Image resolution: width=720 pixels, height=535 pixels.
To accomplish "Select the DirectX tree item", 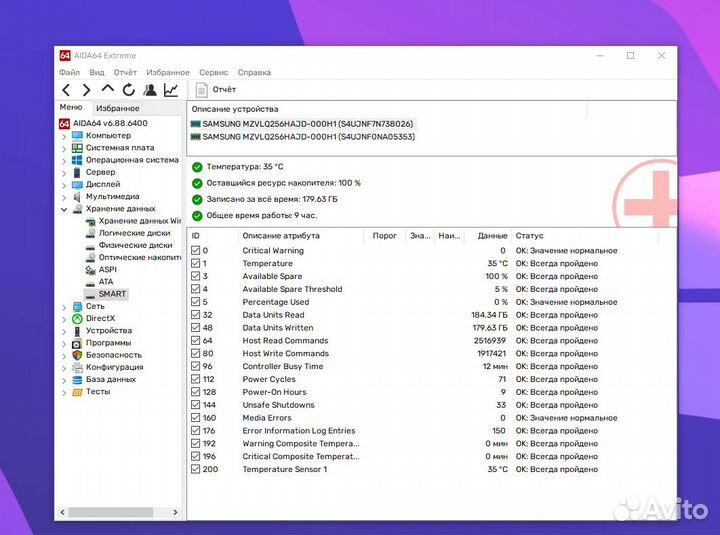I will [x=94, y=318].
